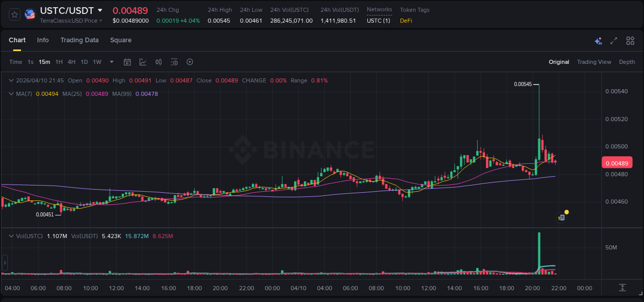Open chart settings via the hexagon icon

click(x=190, y=62)
